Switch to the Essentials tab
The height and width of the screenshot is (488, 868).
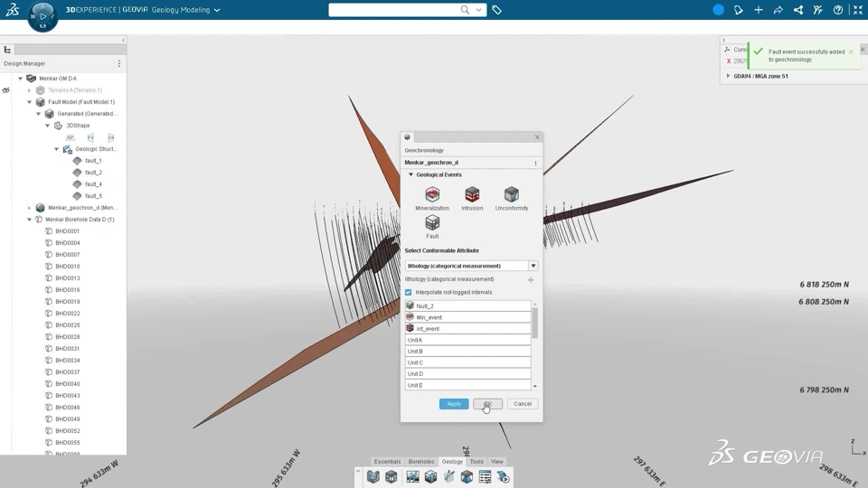[387, 462]
